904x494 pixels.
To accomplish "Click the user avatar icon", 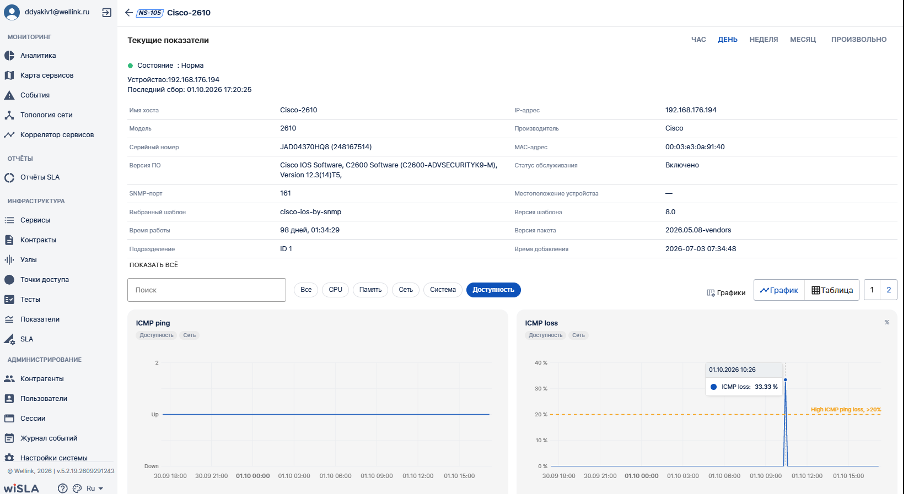I will (x=12, y=12).
